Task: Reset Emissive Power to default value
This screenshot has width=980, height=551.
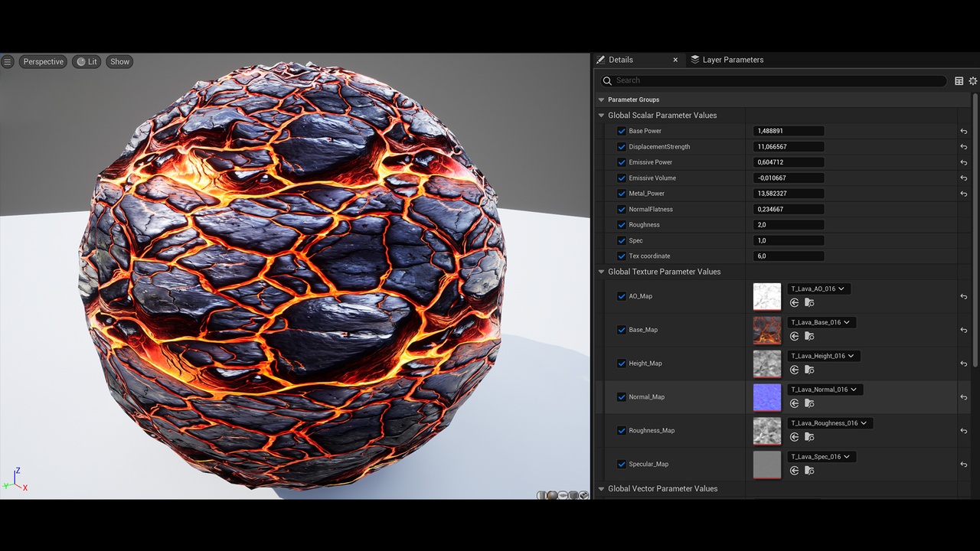Action: click(963, 162)
